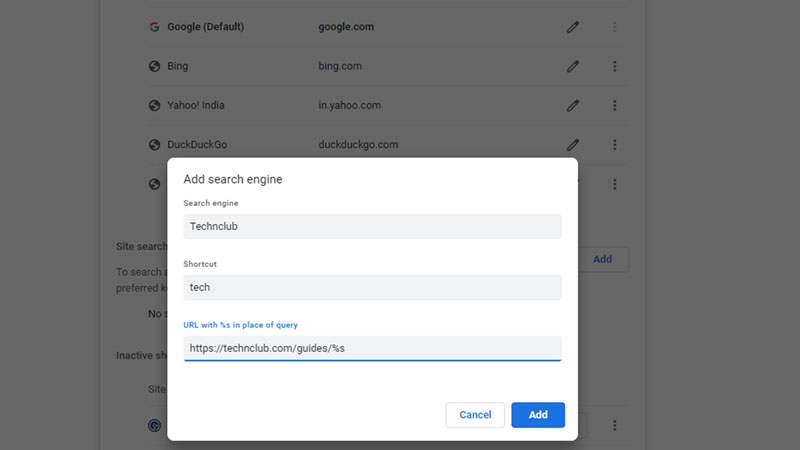Viewport: 800px width, 450px height.
Task: Click the Add search engine dialog title
Action: (x=233, y=180)
